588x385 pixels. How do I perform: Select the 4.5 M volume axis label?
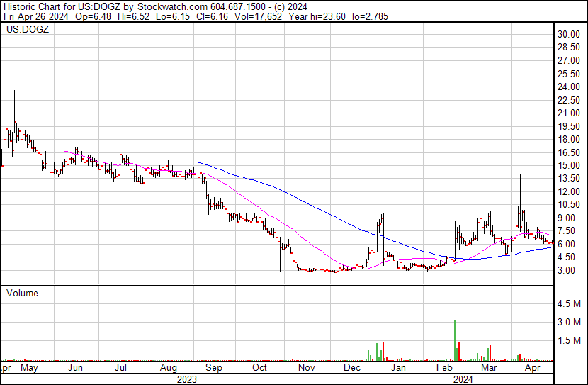568,304
